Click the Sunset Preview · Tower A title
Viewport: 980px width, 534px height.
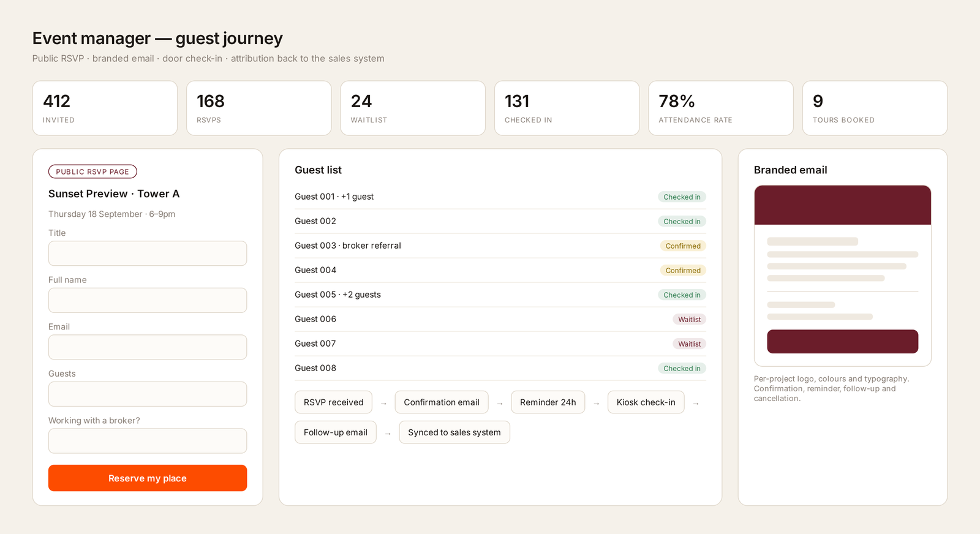(x=114, y=194)
